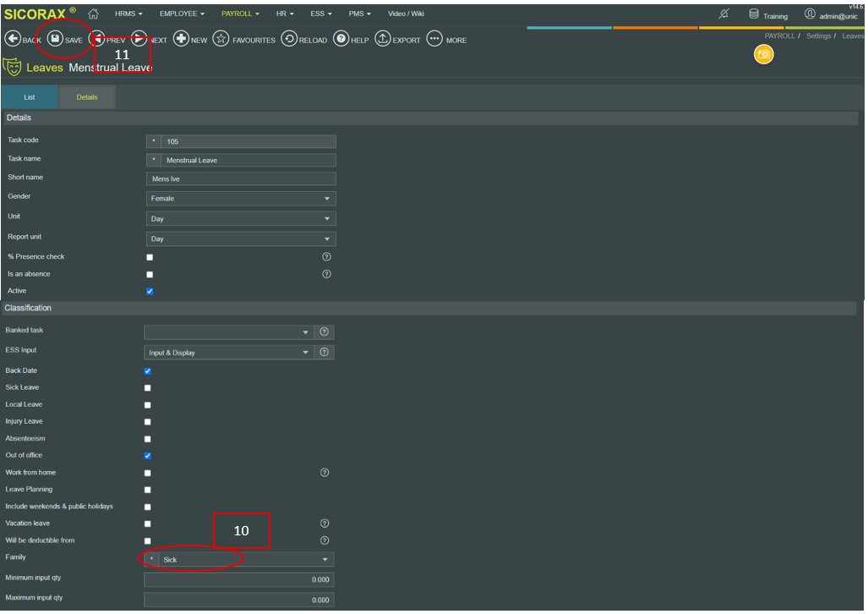868x614 pixels.
Task: Tick the Is an absence checkbox
Action: (x=150, y=274)
